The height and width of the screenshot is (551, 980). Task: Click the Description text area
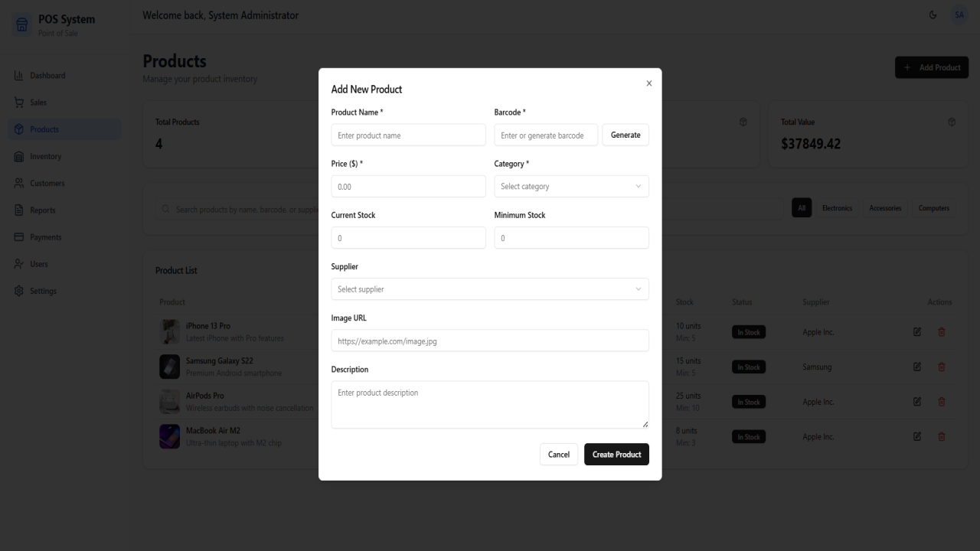click(x=490, y=405)
